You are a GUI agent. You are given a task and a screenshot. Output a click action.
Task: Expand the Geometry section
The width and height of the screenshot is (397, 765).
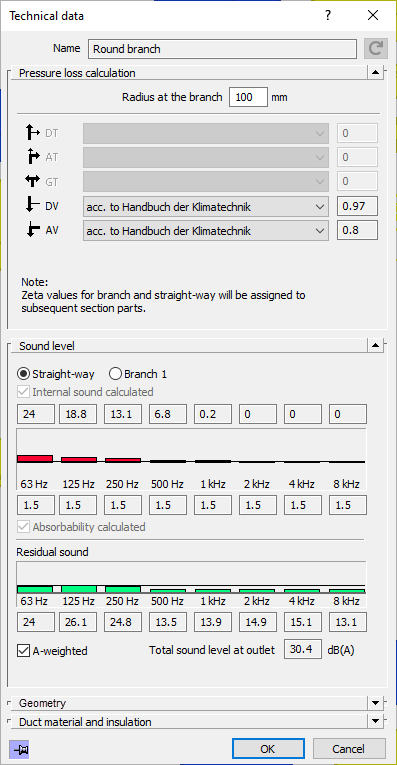pos(375,703)
